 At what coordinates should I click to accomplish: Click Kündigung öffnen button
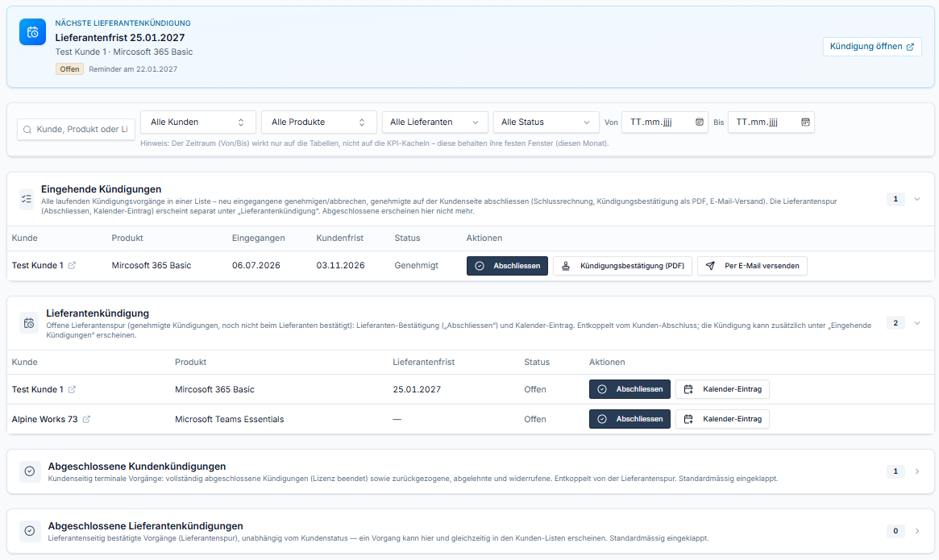pos(872,47)
